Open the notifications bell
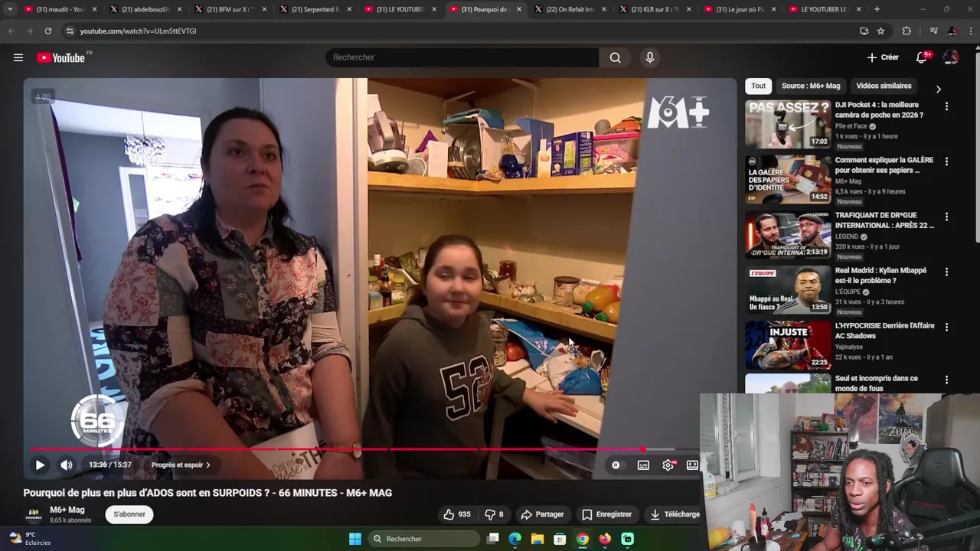Image resolution: width=980 pixels, height=551 pixels. click(x=922, y=57)
